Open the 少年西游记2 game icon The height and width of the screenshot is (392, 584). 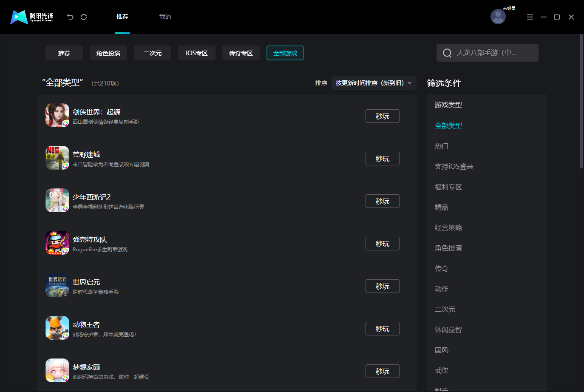pyautogui.click(x=57, y=200)
